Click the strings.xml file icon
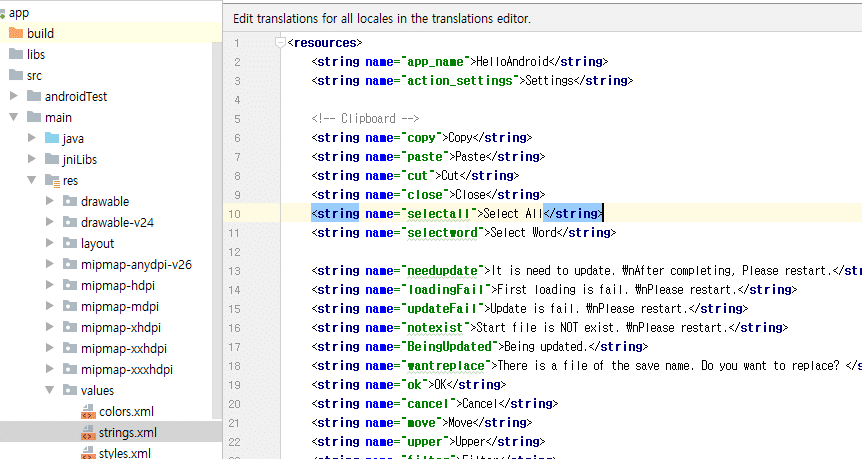 point(88,433)
